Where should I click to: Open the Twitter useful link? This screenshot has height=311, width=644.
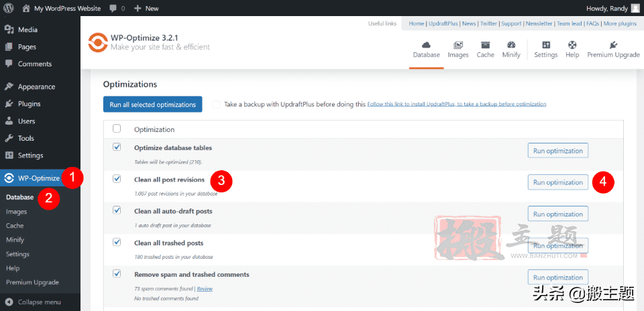(489, 24)
